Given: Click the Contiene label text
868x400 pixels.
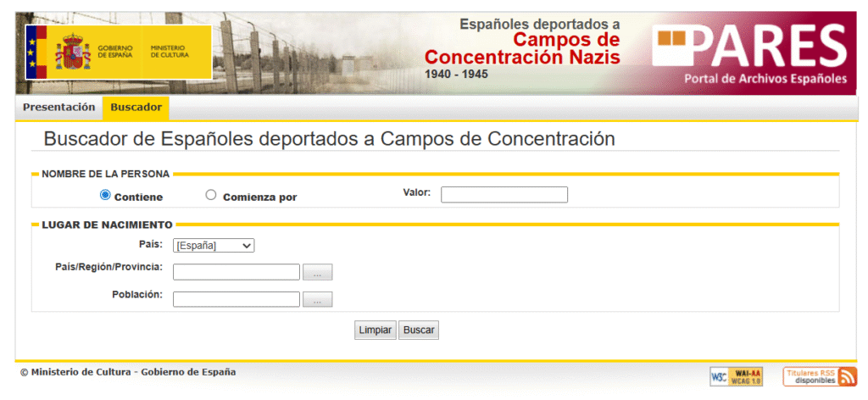Looking at the screenshot, I should click(x=138, y=197).
